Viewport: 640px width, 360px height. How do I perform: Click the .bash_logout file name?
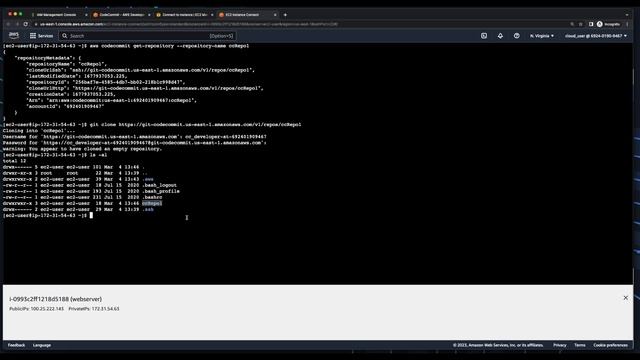point(160,185)
